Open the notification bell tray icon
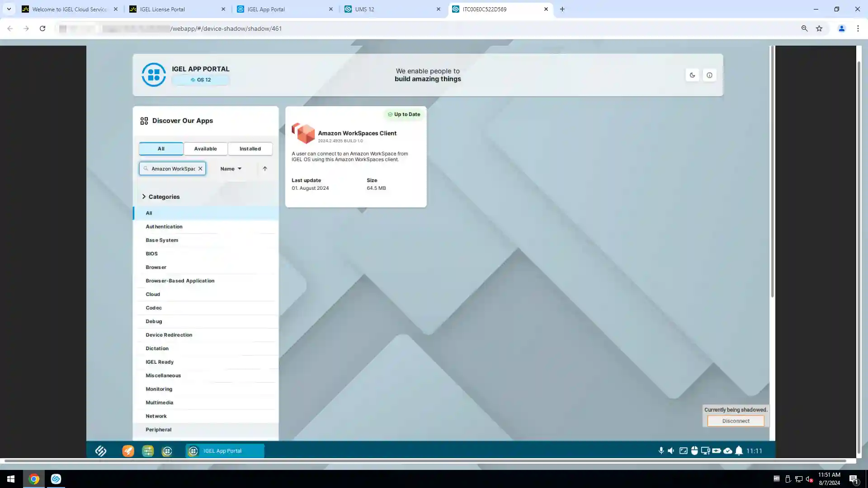The image size is (868, 488). [x=739, y=450]
